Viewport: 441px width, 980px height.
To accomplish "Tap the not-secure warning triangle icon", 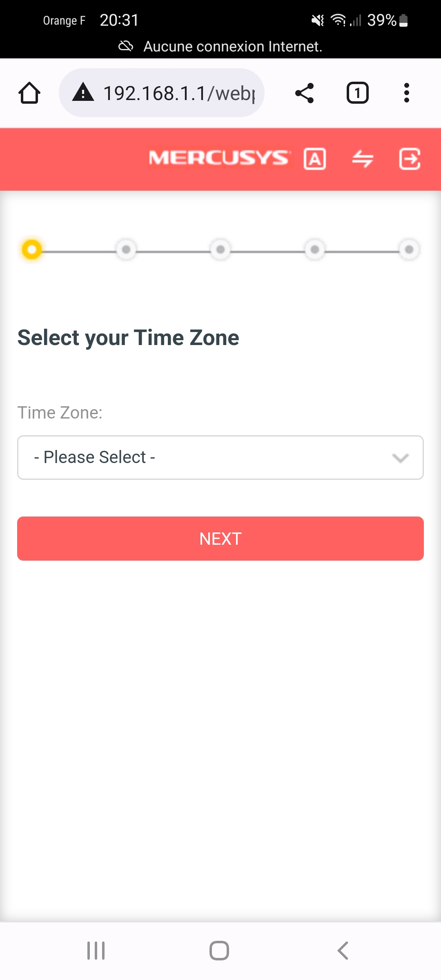I will pos(83,92).
